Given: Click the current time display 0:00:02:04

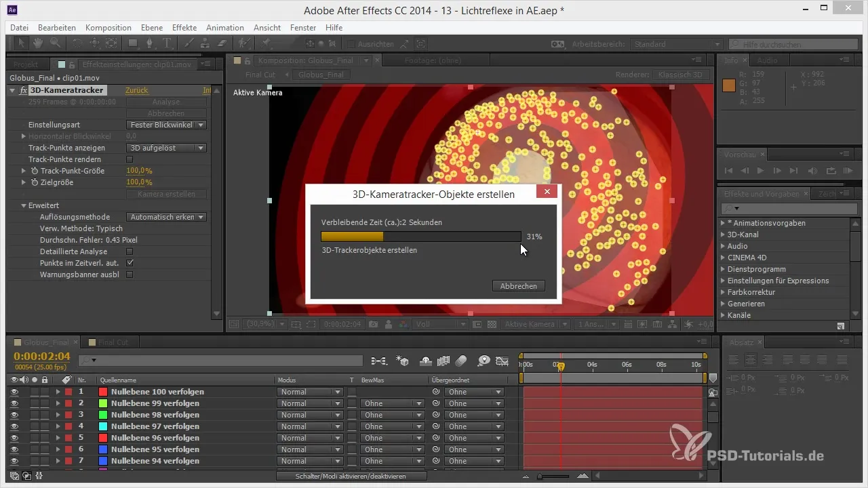Looking at the screenshot, I should click(42, 357).
